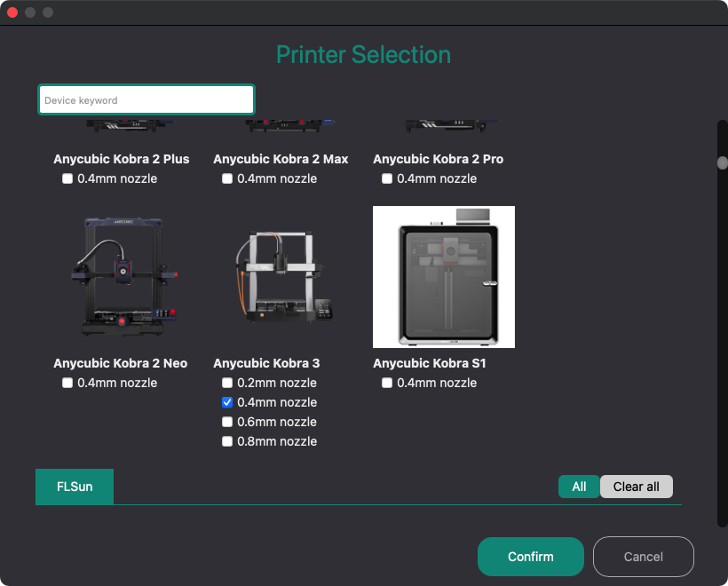Check 0.4mm nozzle for Kobra 2 Neo
The width and height of the screenshot is (728, 586).
pyautogui.click(x=67, y=383)
